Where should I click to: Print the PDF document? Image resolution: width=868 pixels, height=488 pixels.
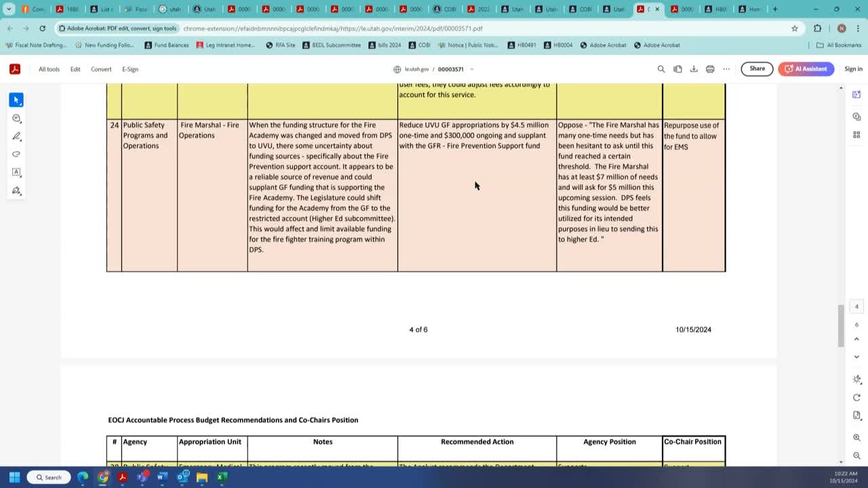click(710, 69)
